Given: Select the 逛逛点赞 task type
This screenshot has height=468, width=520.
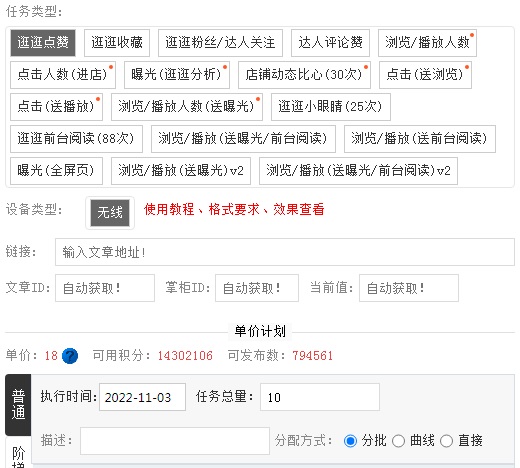Looking at the screenshot, I should click(43, 43).
